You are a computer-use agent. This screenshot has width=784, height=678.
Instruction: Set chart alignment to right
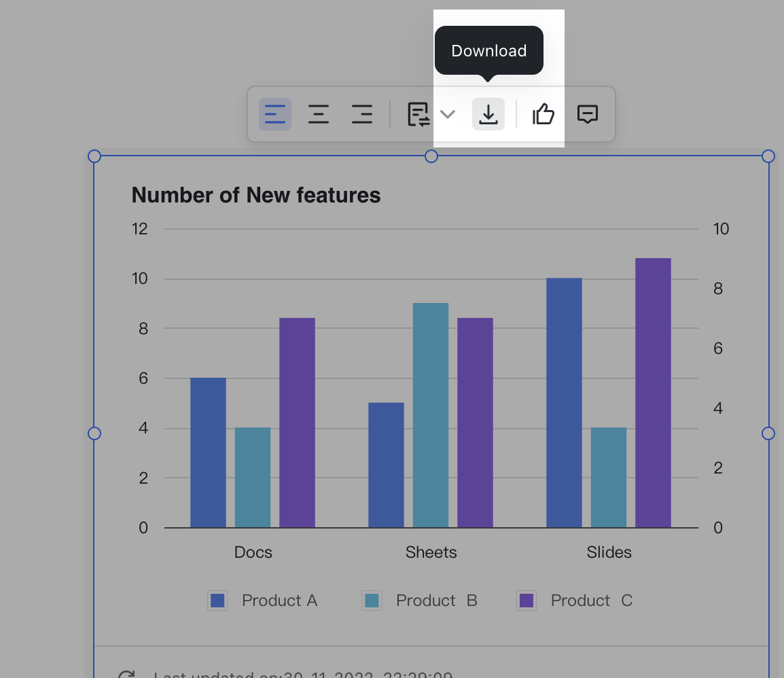pos(361,114)
